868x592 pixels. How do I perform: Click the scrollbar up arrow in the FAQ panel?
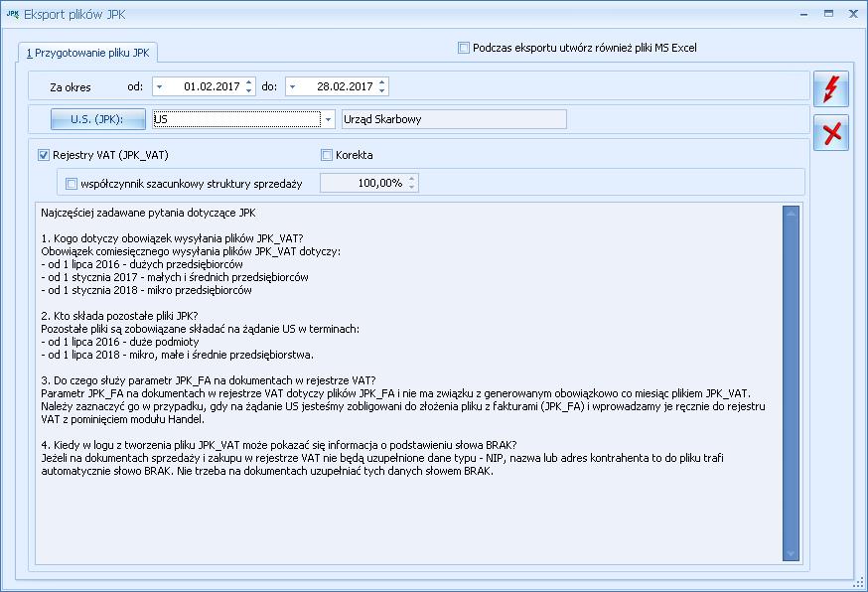coord(792,212)
